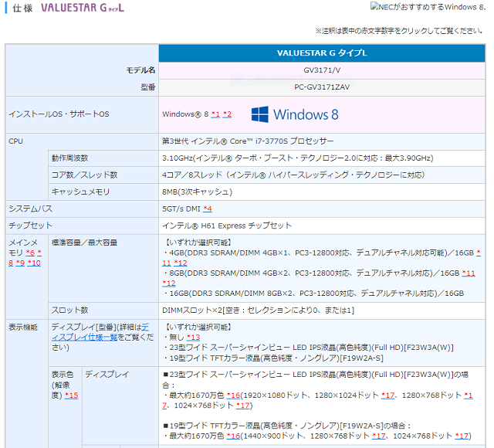Image resolution: width=494 pixels, height=448 pixels.
Task: Open footnote *11 on the 8GB memory option line
Action: point(469,273)
